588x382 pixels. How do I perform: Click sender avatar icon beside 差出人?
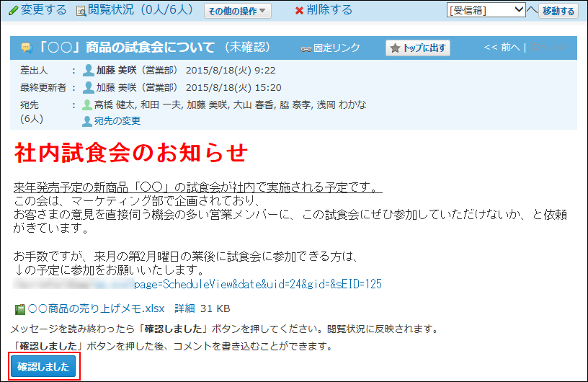click(x=89, y=70)
